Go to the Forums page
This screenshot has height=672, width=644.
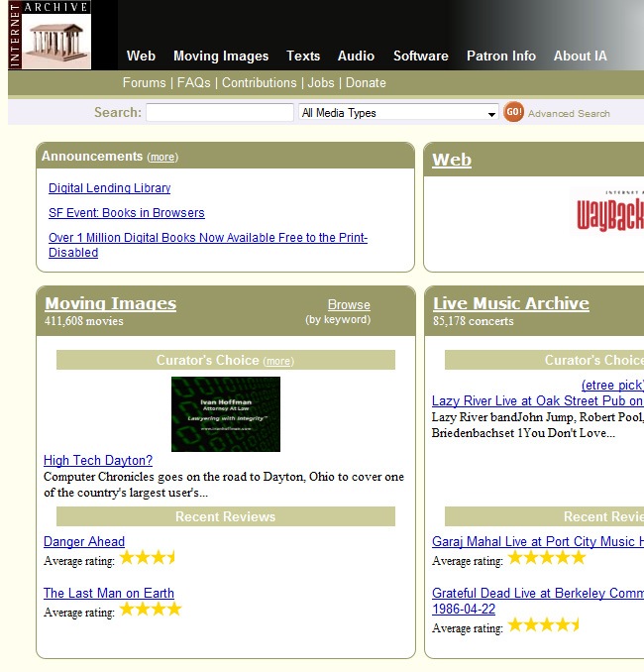coord(144,83)
